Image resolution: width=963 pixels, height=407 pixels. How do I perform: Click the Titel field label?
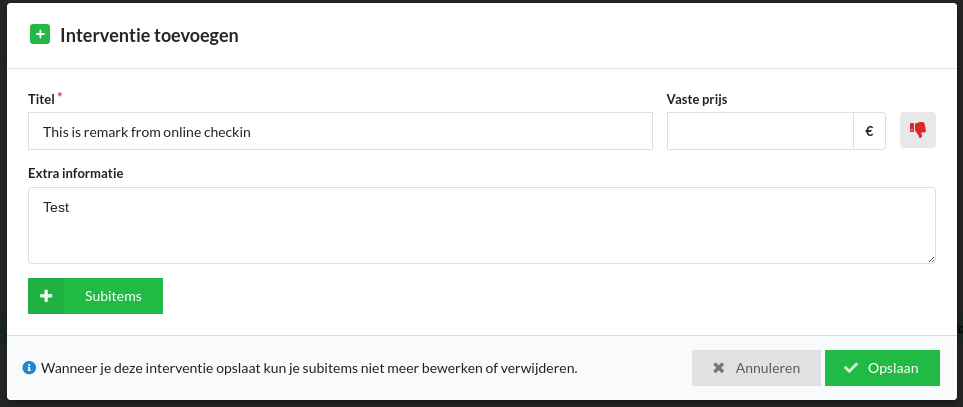[41, 99]
